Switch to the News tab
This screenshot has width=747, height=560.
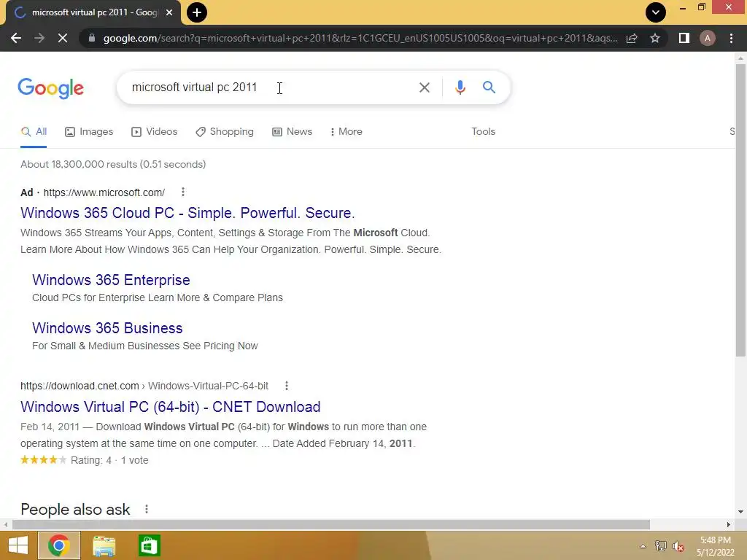click(x=292, y=132)
